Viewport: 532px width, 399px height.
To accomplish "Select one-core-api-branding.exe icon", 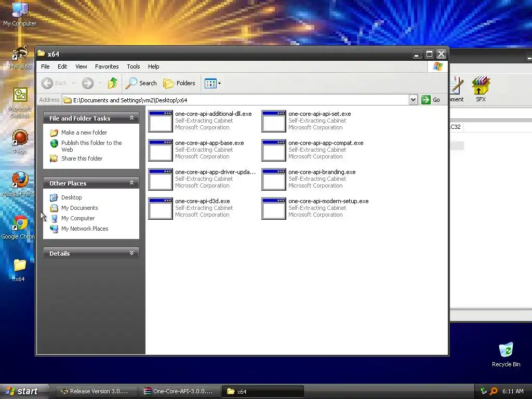I will click(274, 179).
